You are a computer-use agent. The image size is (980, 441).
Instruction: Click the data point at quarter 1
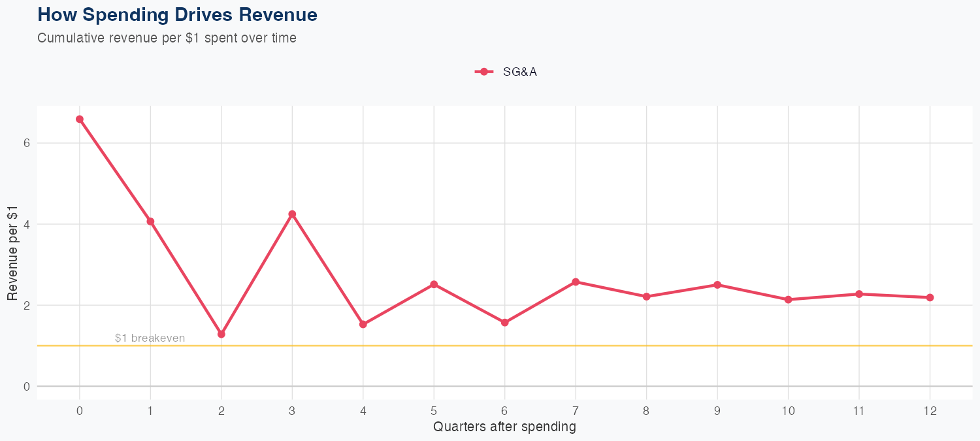coord(150,221)
